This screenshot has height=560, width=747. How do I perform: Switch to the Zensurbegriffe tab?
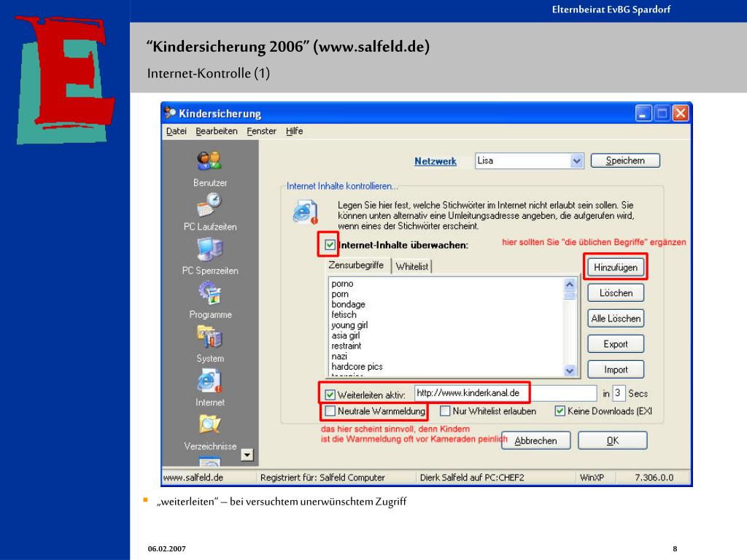356,265
